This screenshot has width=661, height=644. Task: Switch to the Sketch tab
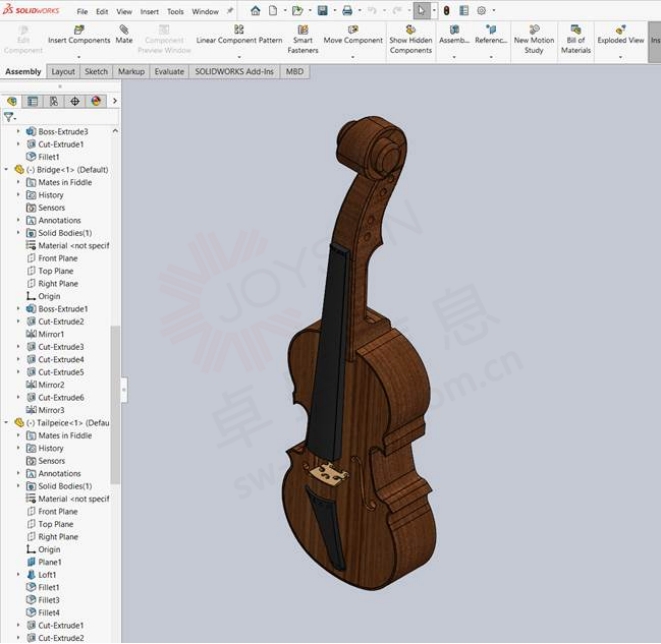[96, 72]
